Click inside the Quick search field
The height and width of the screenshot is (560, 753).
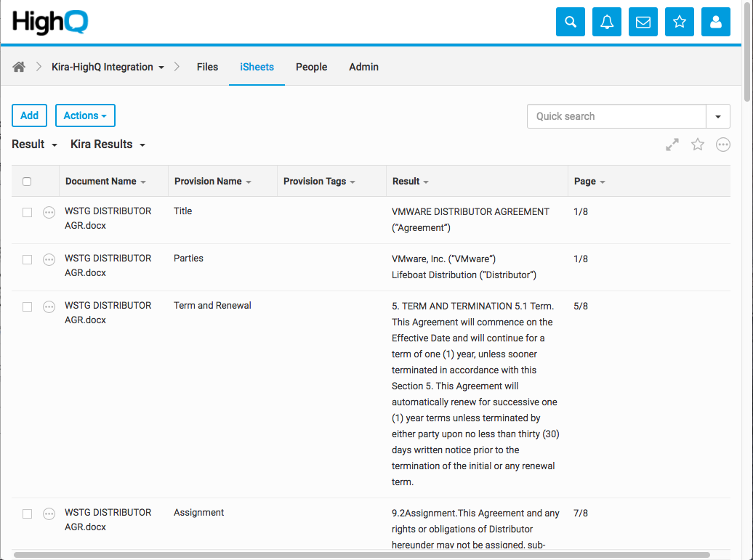point(616,116)
